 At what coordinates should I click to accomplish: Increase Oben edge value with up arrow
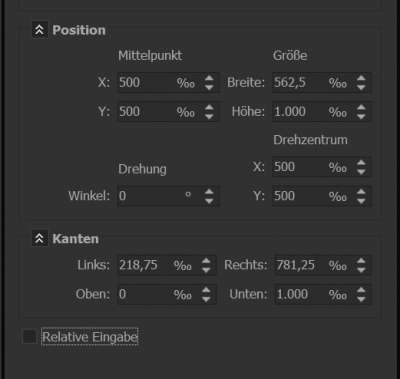(206, 290)
